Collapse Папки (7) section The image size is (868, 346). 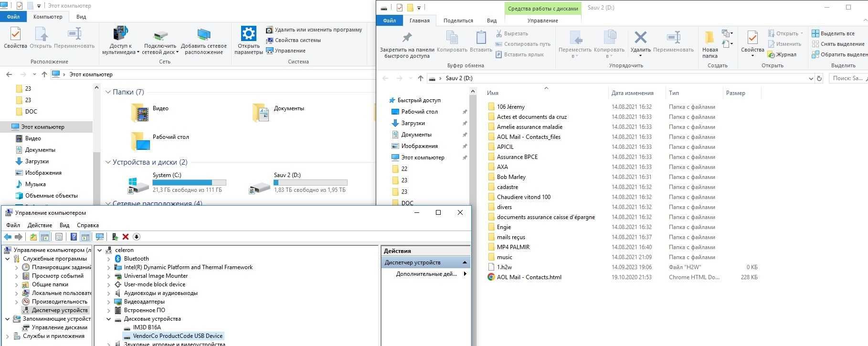108,92
